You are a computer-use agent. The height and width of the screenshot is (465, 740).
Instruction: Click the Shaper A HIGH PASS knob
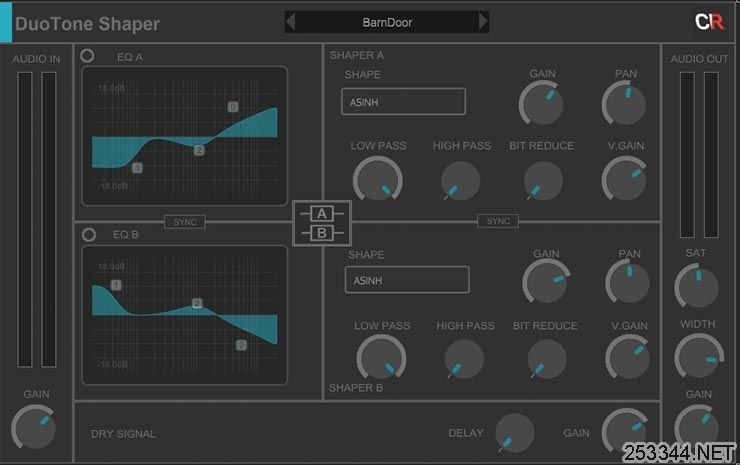pos(460,181)
